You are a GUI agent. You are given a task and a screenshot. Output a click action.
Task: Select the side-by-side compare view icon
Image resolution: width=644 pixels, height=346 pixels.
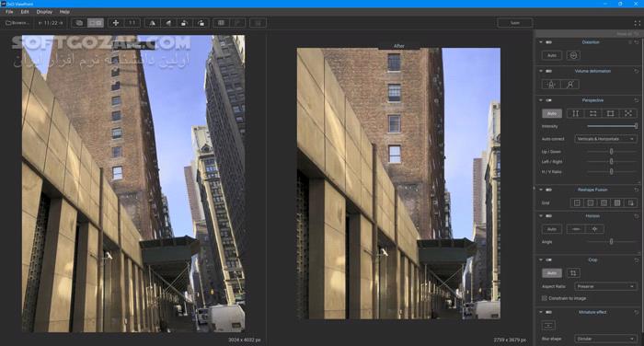coord(96,23)
